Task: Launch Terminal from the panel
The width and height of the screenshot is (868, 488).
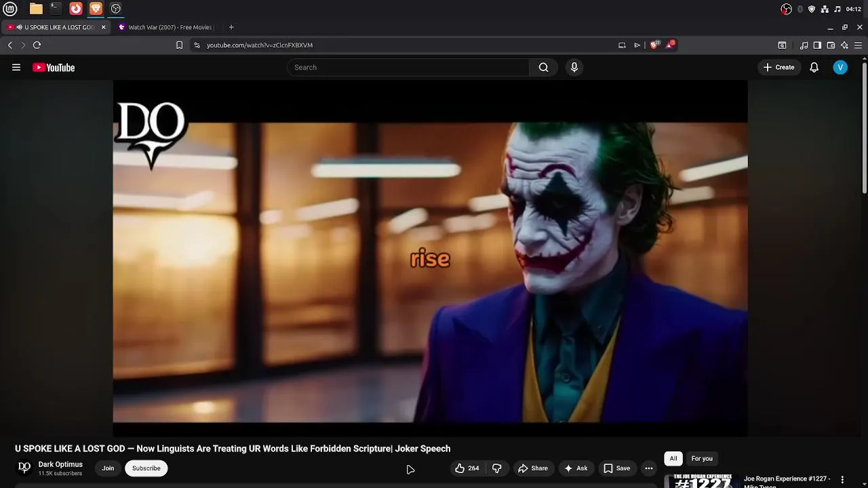Action: pyautogui.click(x=56, y=9)
